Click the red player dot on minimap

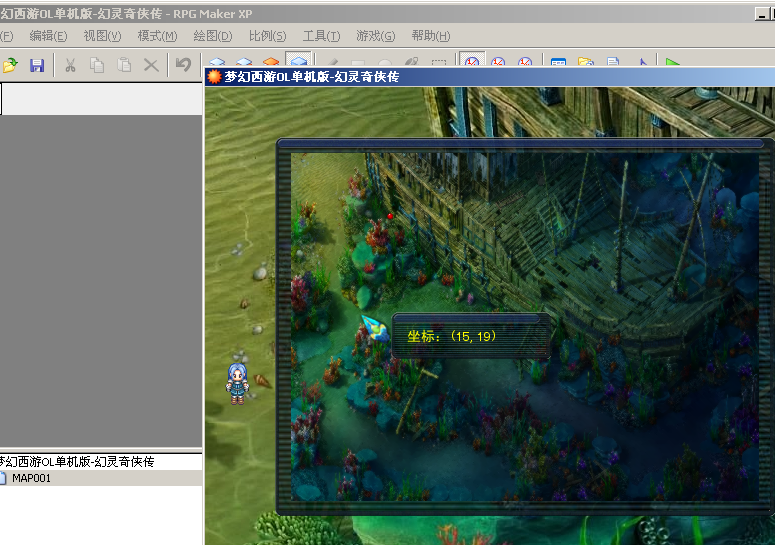point(390,216)
